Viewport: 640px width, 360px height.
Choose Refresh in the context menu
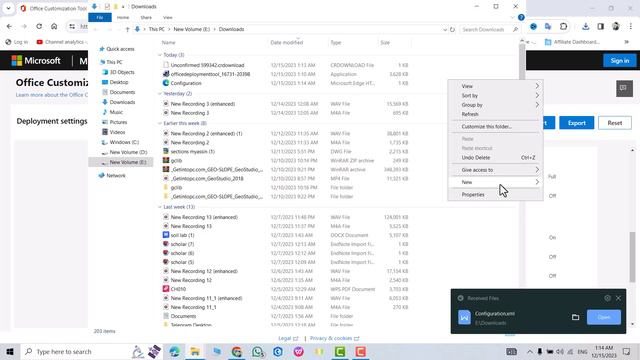[496, 114]
